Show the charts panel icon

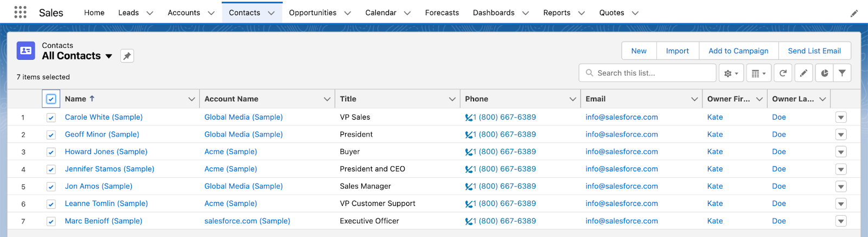pyautogui.click(x=824, y=73)
